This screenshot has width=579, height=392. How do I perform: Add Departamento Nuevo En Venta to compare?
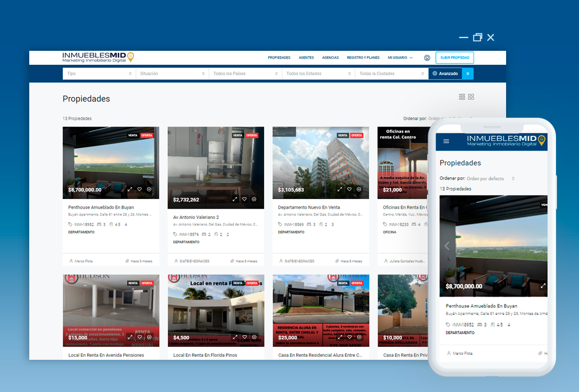point(359,189)
